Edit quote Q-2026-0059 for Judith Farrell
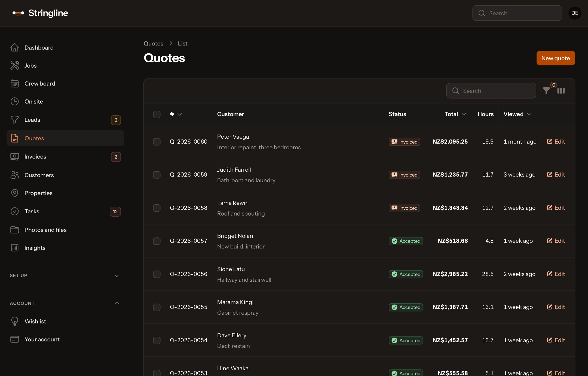588x376 pixels. (x=556, y=175)
